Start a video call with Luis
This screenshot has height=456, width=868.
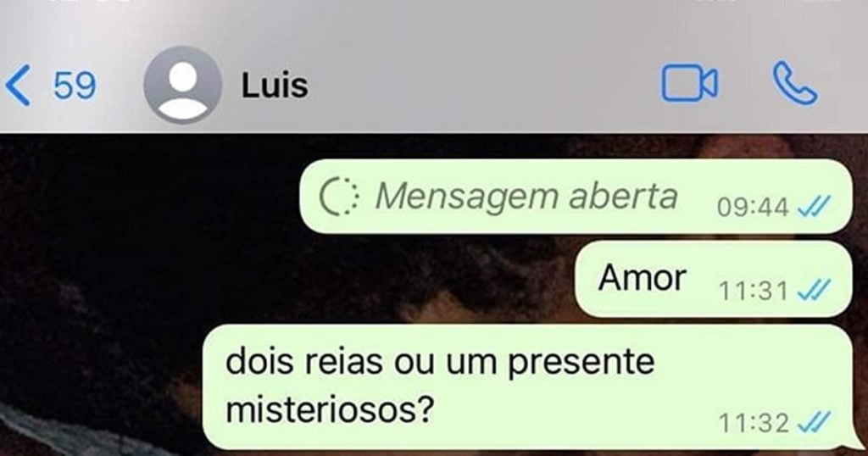[x=690, y=84]
